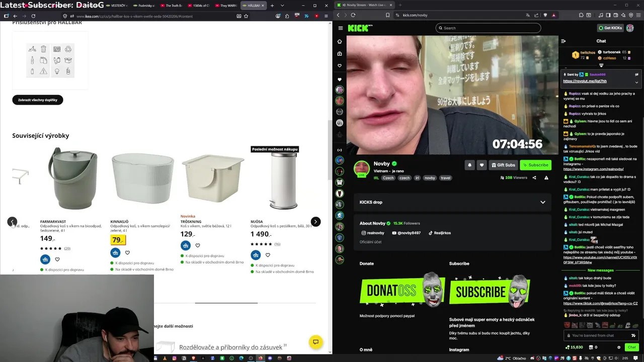Switch to The Truth tab
This screenshot has height=362, width=644.
(x=171, y=6)
